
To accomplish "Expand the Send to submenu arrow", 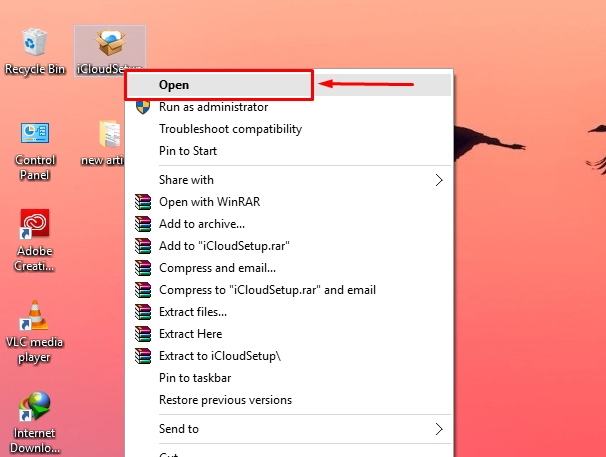I will coord(438,429).
